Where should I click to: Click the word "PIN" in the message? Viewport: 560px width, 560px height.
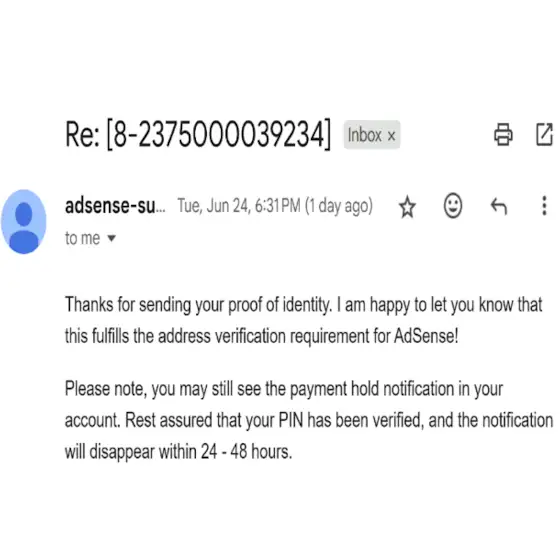pos(291,420)
